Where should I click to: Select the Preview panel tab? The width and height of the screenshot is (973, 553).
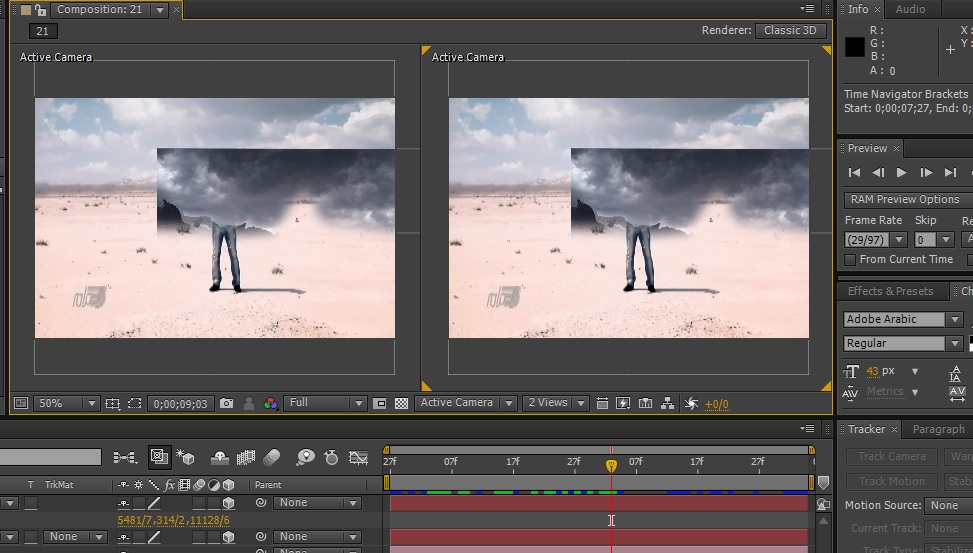pyautogui.click(x=867, y=148)
